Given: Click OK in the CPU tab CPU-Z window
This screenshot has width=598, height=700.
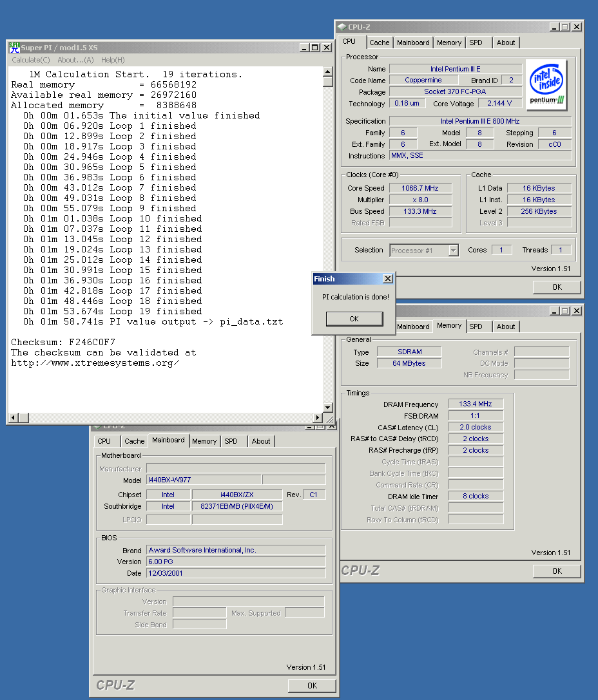Looking at the screenshot, I should pyautogui.click(x=557, y=287).
